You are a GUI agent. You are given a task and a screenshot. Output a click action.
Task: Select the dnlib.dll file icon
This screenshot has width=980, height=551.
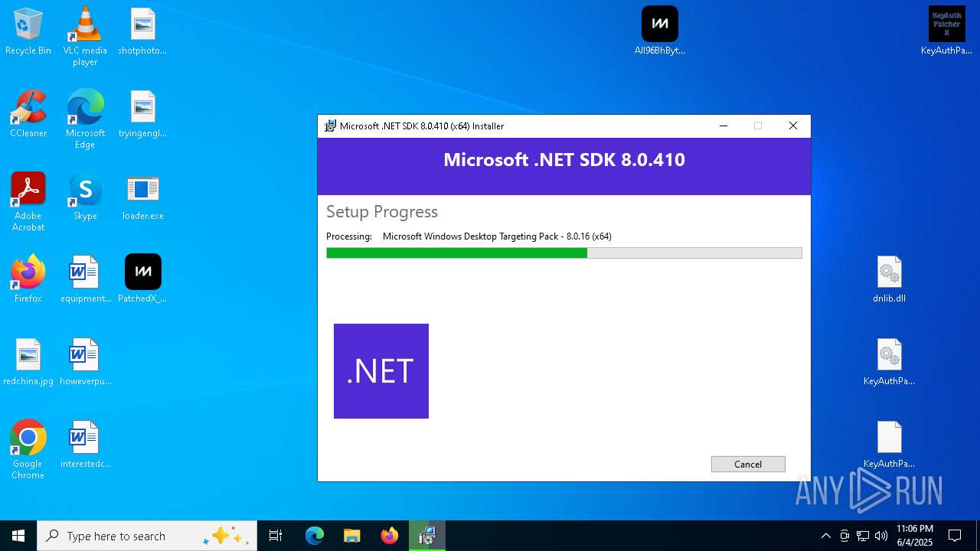[x=889, y=280]
